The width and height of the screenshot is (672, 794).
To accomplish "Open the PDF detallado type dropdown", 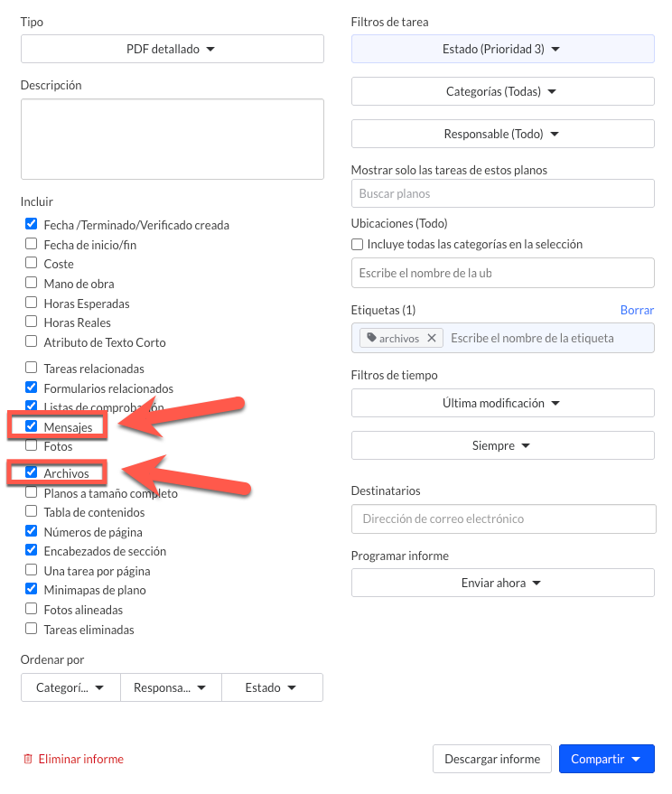I will point(173,49).
